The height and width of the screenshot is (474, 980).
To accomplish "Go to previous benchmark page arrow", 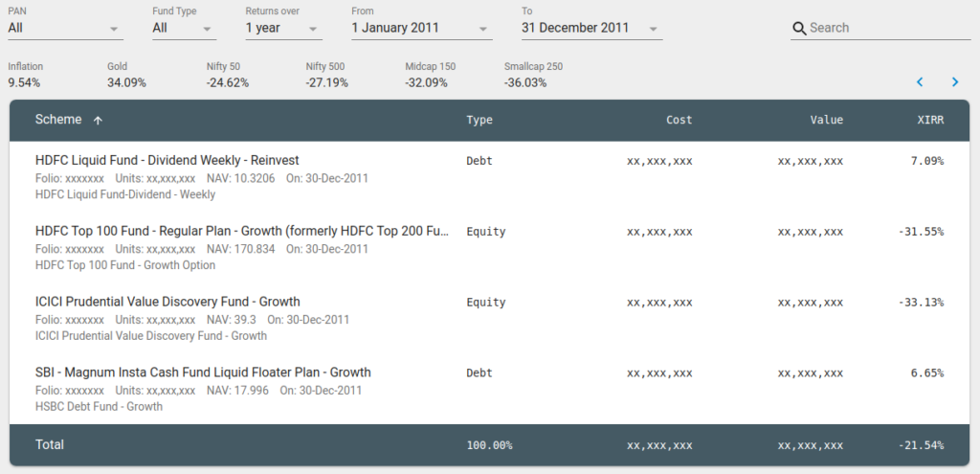I will click(x=920, y=82).
